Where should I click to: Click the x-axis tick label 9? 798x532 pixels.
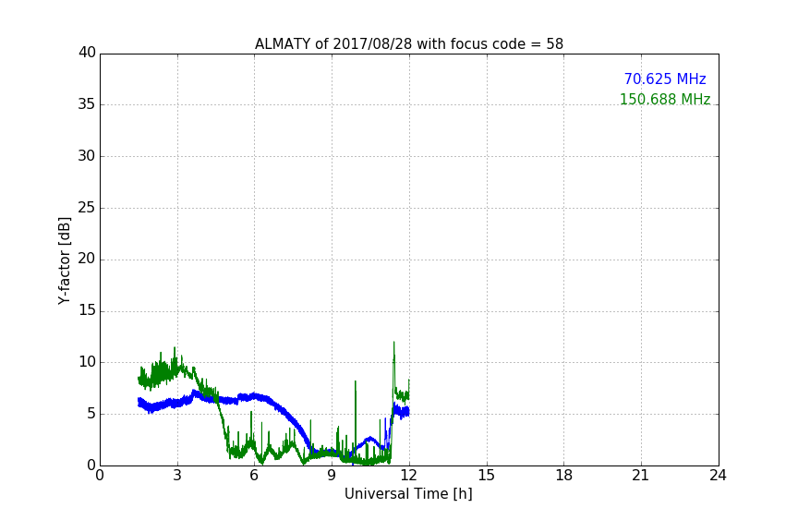(x=332, y=476)
